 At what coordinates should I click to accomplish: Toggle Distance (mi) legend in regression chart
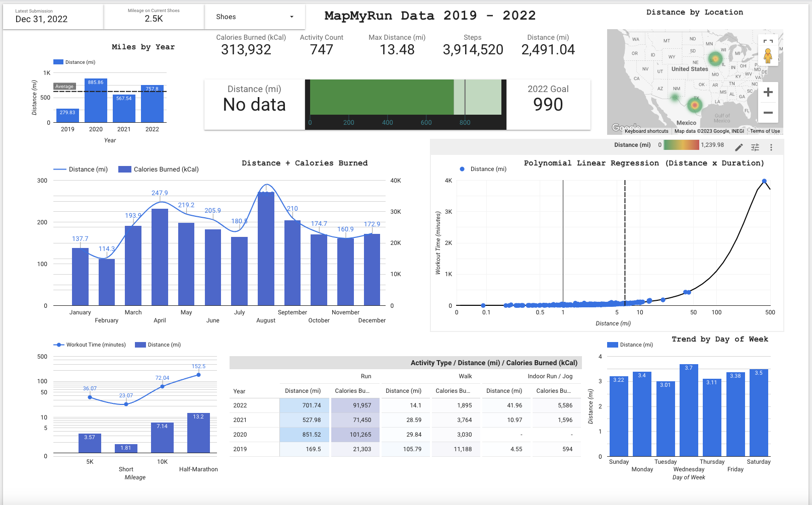click(483, 169)
